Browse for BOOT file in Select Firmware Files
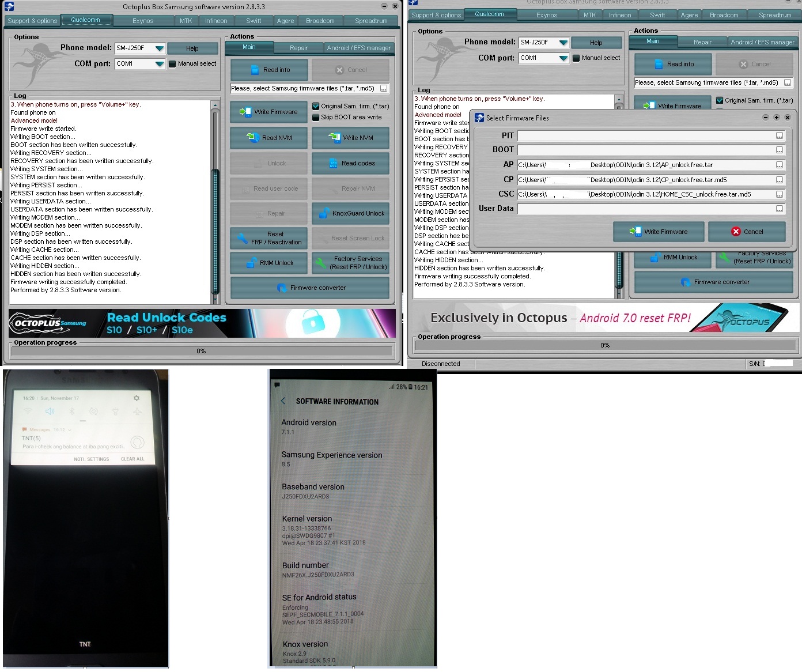The image size is (802, 672). tap(780, 150)
